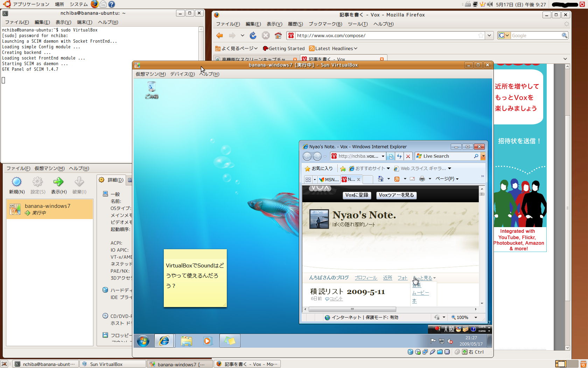Open the Firefox back-history dropdown arrow
Image resolution: width=588 pixels, height=368 pixels.
coord(242,35)
